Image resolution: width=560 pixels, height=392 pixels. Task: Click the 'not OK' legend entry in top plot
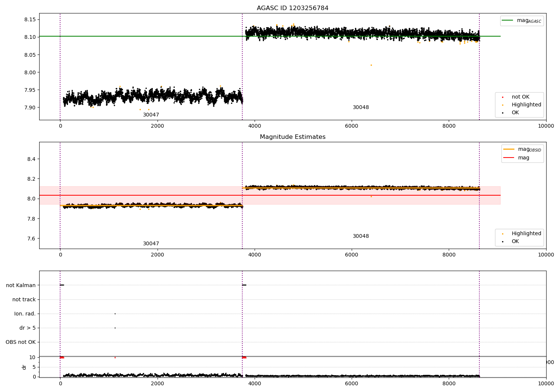[x=520, y=97]
